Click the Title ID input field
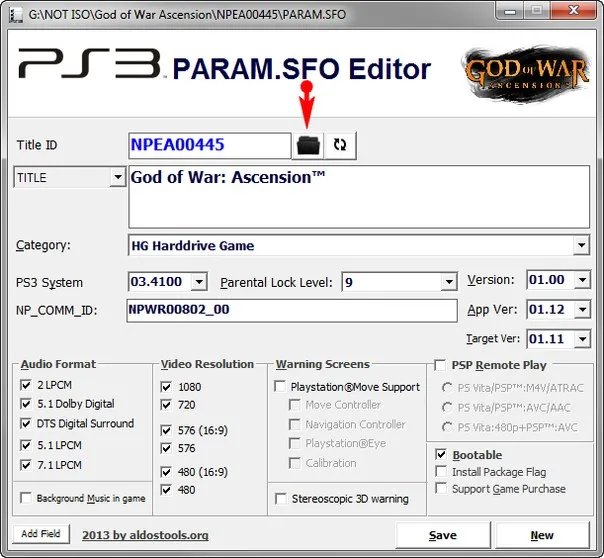This screenshot has height=558, width=604. [210, 145]
